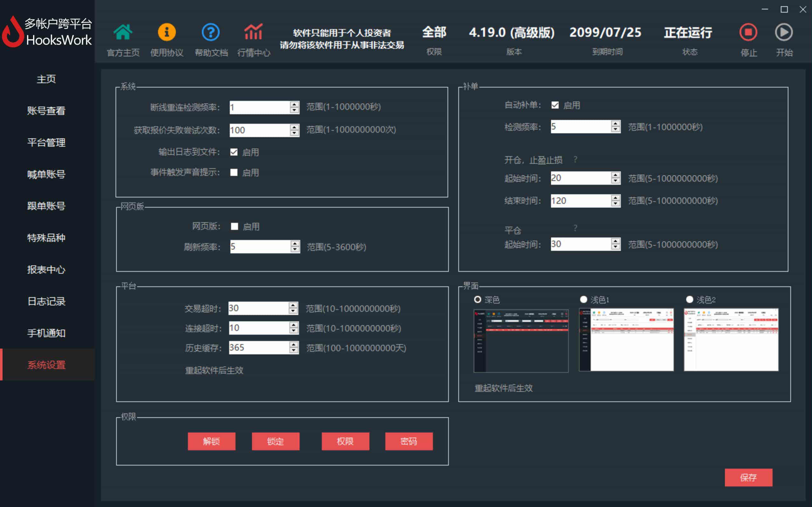Select 系统设置 in sidebar

point(47,365)
